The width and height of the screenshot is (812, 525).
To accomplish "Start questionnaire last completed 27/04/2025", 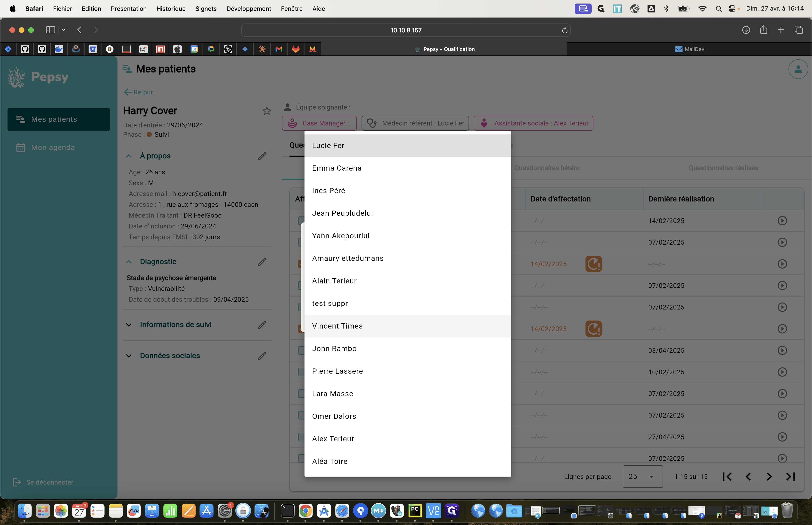I will [782, 437].
